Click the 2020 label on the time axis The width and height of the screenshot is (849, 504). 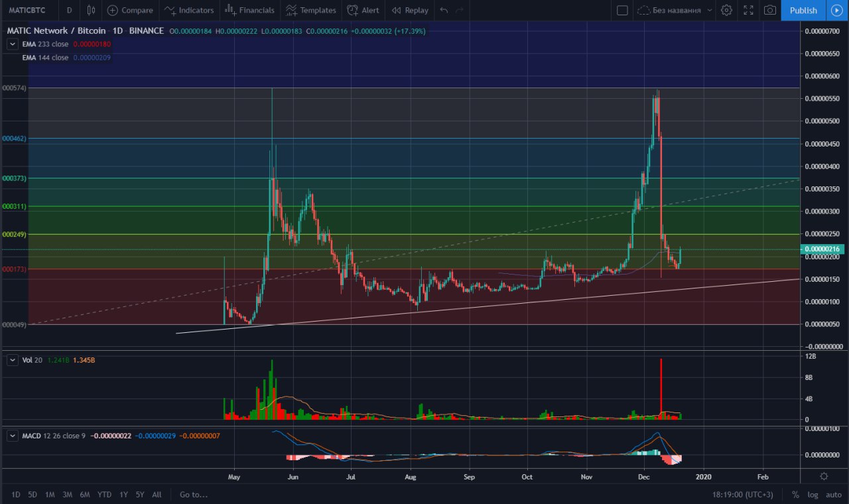coord(704,476)
